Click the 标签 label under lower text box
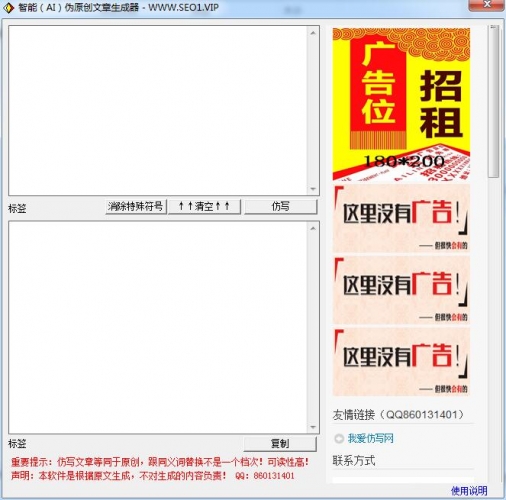The width and height of the screenshot is (506, 500). 17,444
